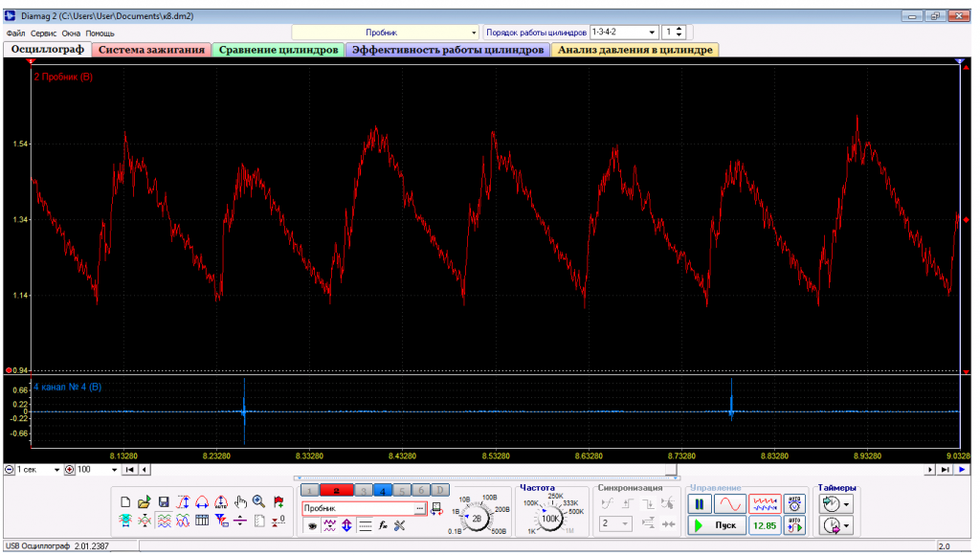Viewport: 980px width, 555px height.
Task: Save the recording with the floppy disk icon
Action: click(163, 501)
